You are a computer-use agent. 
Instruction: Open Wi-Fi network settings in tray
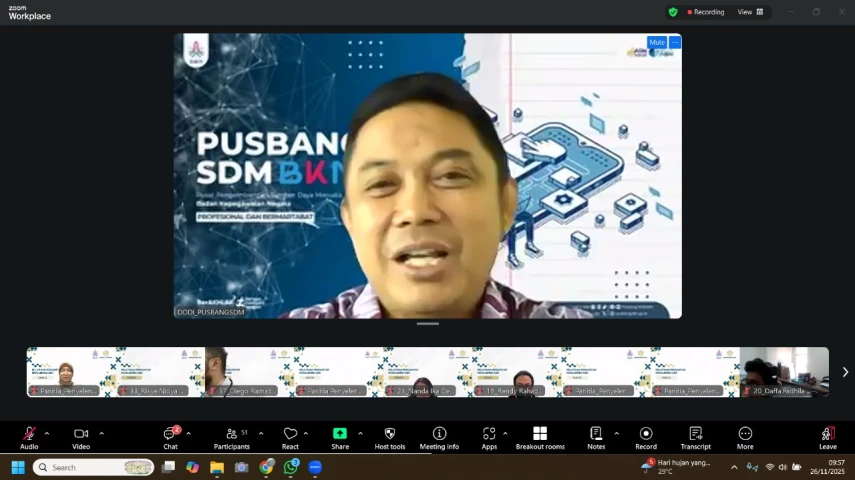coord(770,467)
